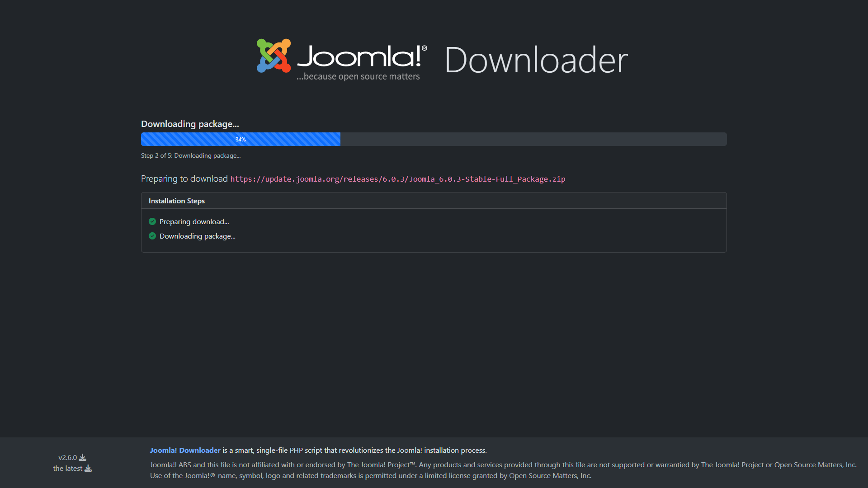Click the 'Step 2 of 5' status text
Viewport: 868px width, 488px height.
pyautogui.click(x=190, y=155)
